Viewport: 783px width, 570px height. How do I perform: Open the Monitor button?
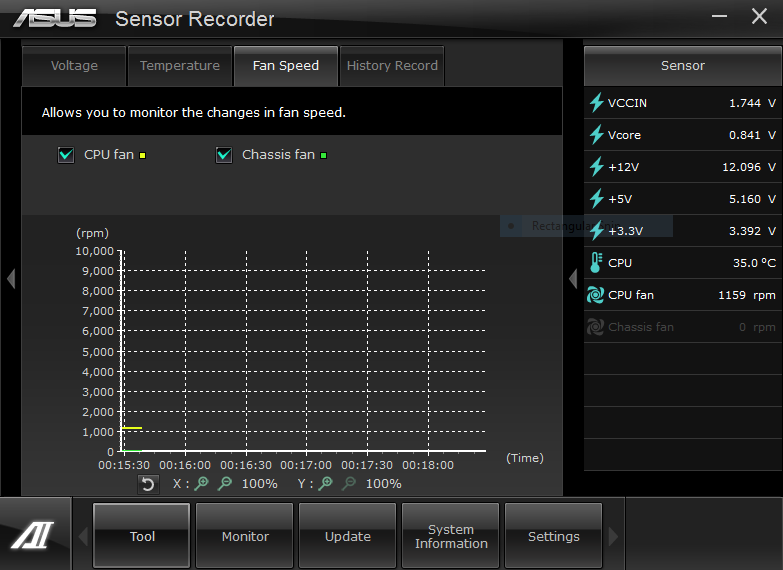coord(245,536)
